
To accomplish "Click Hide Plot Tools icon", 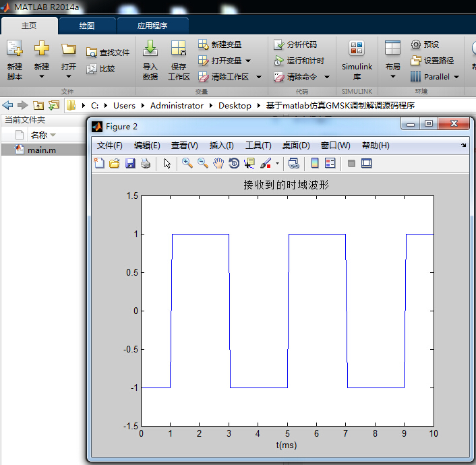I will coord(351,163).
